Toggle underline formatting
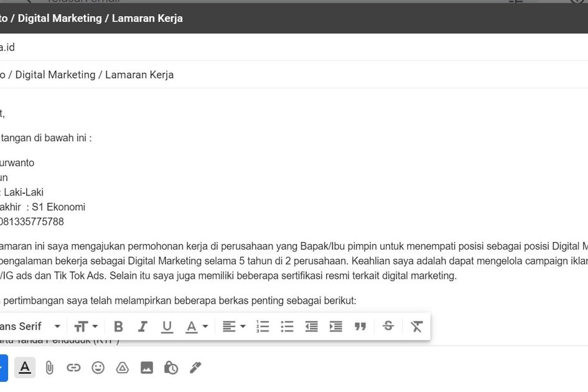588x392 pixels. pyautogui.click(x=167, y=327)
